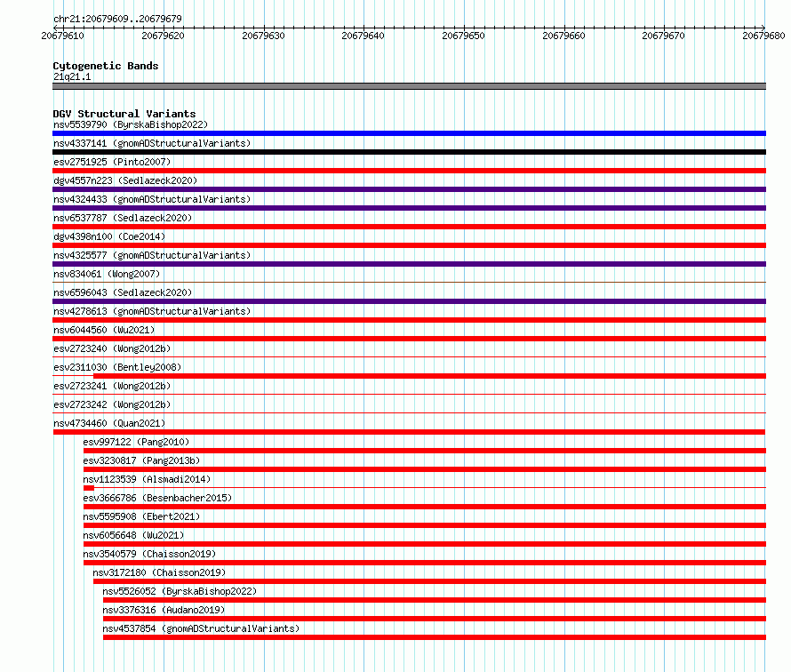The width and height of the screenshot is (791, 672).
Task: Click the red bar under nsv6537787
Action: 409,227
